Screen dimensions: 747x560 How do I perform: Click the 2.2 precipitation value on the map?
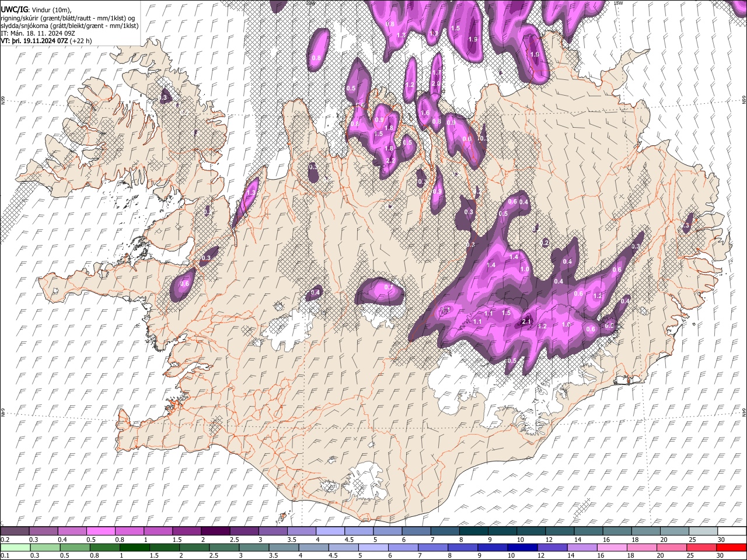pos(391,160)
